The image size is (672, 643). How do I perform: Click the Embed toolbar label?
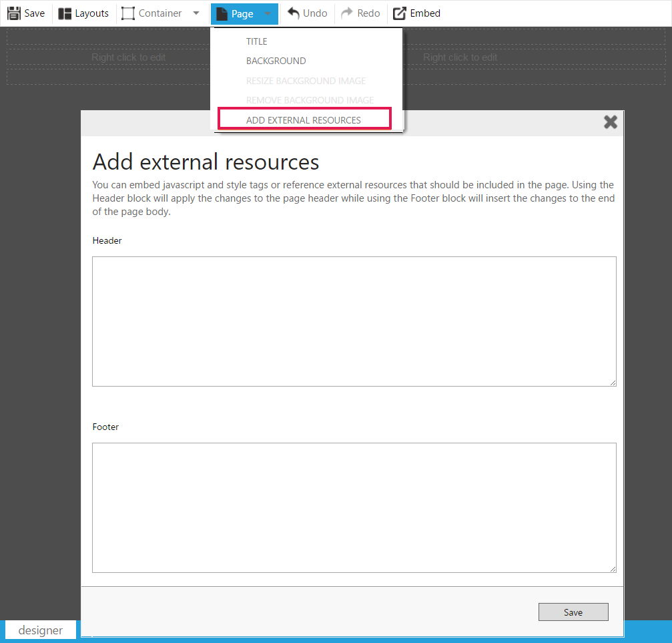click(x=425, y=13)
